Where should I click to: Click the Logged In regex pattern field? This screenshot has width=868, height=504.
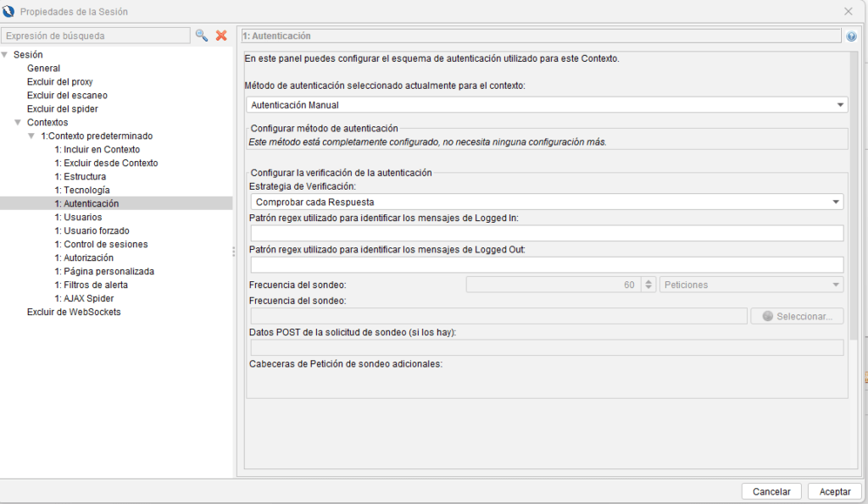[x=546, y=234]
